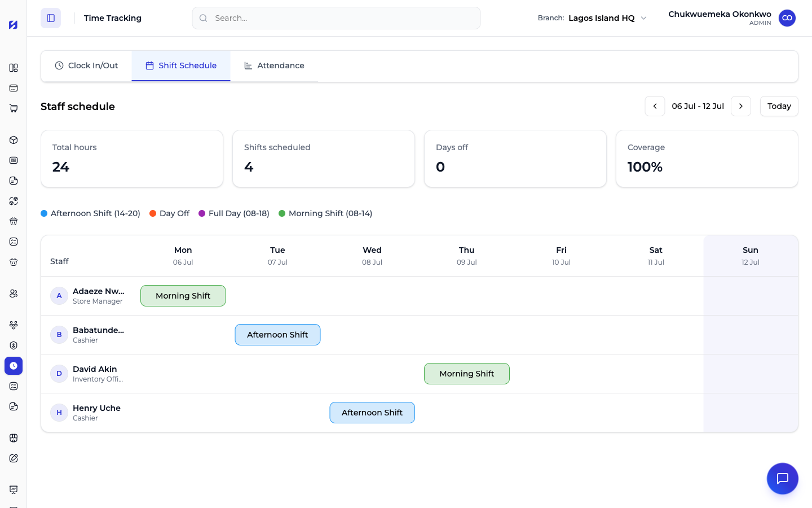The width and height of the screenshot is (812, 508).
Task: Open the chat bubble floating button
Action: click(783, 479)
